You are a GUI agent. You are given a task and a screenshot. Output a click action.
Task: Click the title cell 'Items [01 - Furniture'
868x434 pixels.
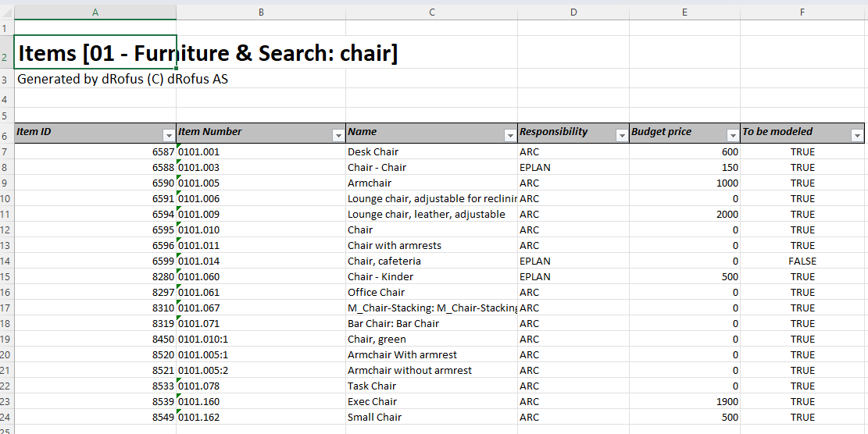(x=95, y=53)
